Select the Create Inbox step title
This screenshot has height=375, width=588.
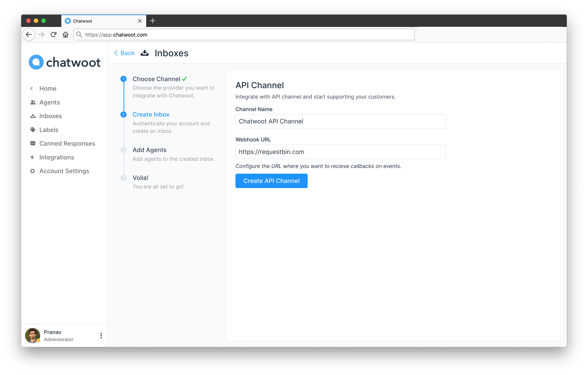[x=151, y=114]
